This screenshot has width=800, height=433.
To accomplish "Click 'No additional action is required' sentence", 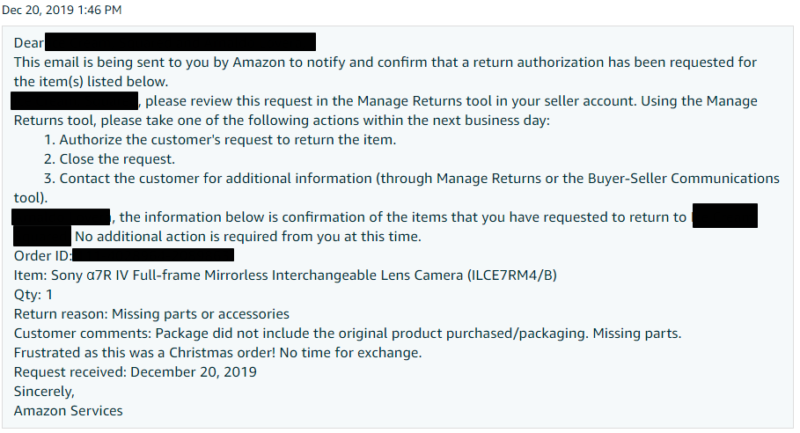I will (x=248, y=237).
